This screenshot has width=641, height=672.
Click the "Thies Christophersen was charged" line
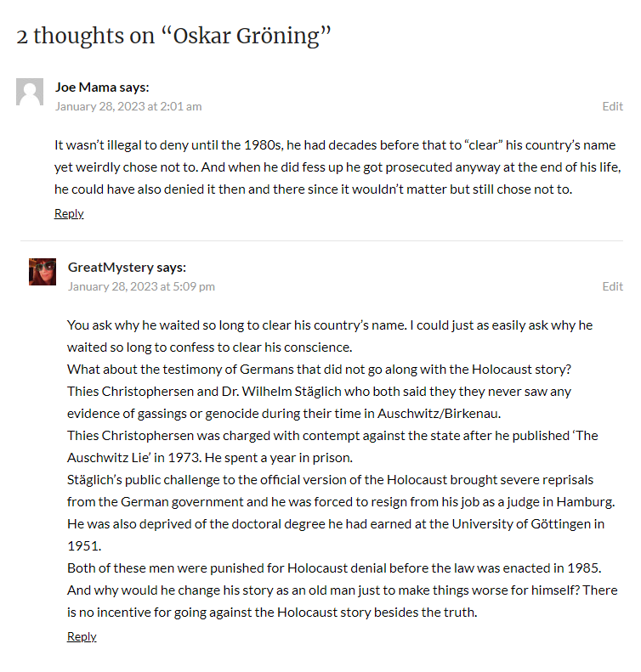pos(332,435)
